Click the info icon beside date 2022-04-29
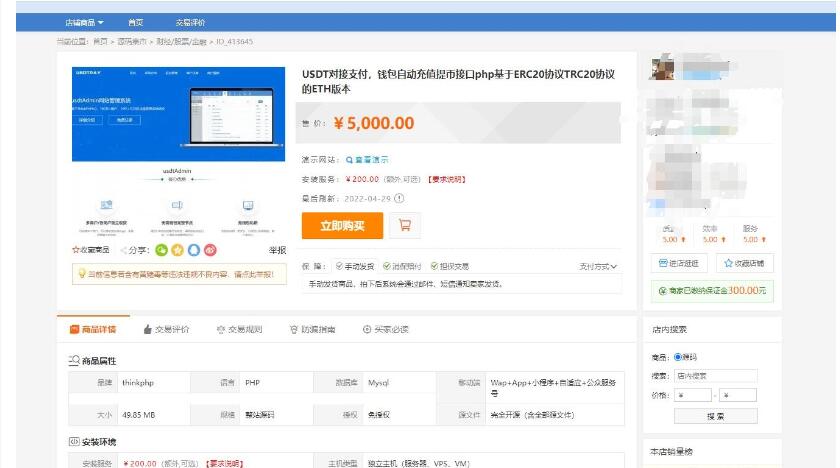This screenshot has height=468, width=840. tap(399, 198)
